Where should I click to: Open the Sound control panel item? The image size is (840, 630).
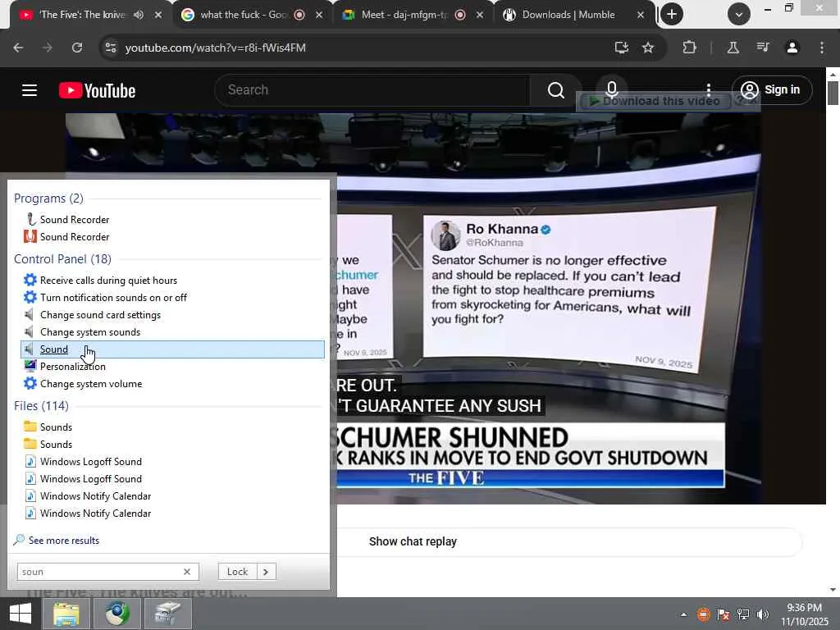172,349
